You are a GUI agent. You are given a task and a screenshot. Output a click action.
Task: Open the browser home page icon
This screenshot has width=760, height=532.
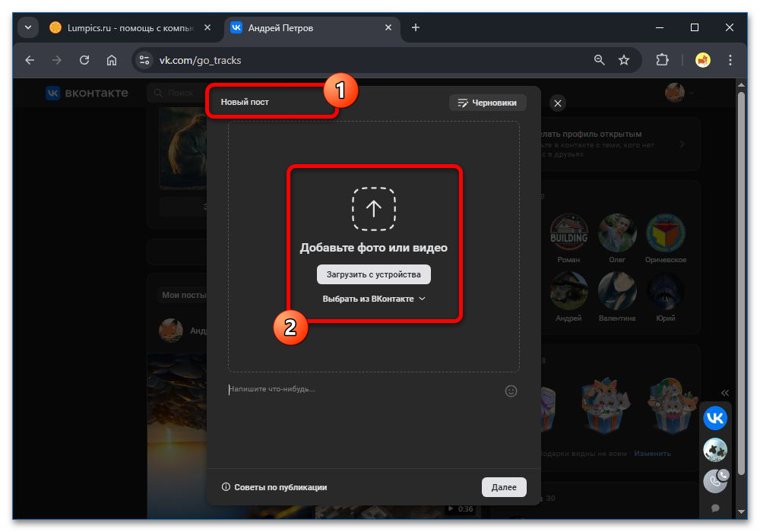coord(112,60)
